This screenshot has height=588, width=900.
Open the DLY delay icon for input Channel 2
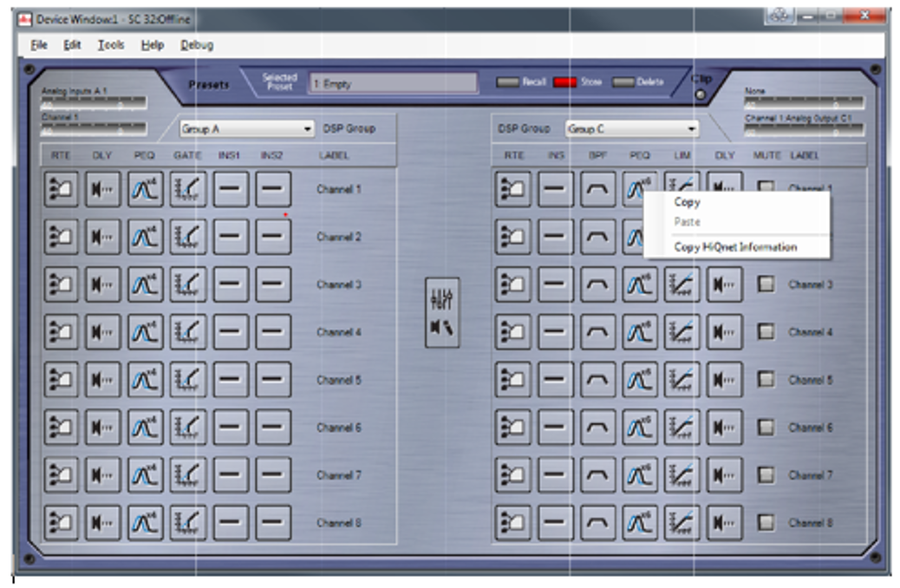(x=103, y=237)
